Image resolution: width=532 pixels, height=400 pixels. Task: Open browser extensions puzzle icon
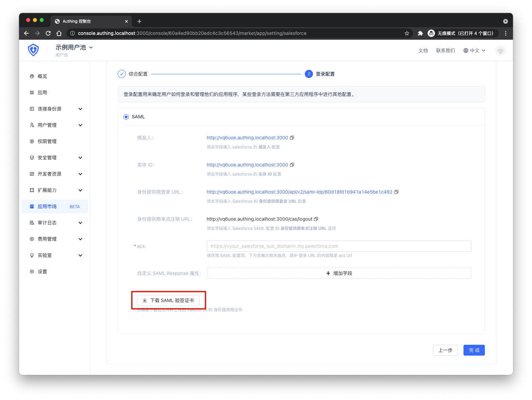point(420,33)
